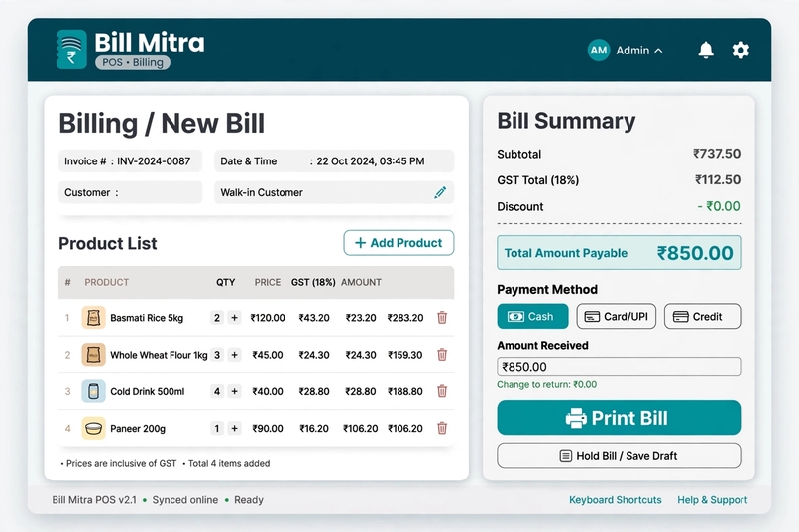This screenshot has height=532, width=799.
Task: Increase Whole Wheat Flour quantity with plus
Action: pyautogui.click(x=234, y=355)
